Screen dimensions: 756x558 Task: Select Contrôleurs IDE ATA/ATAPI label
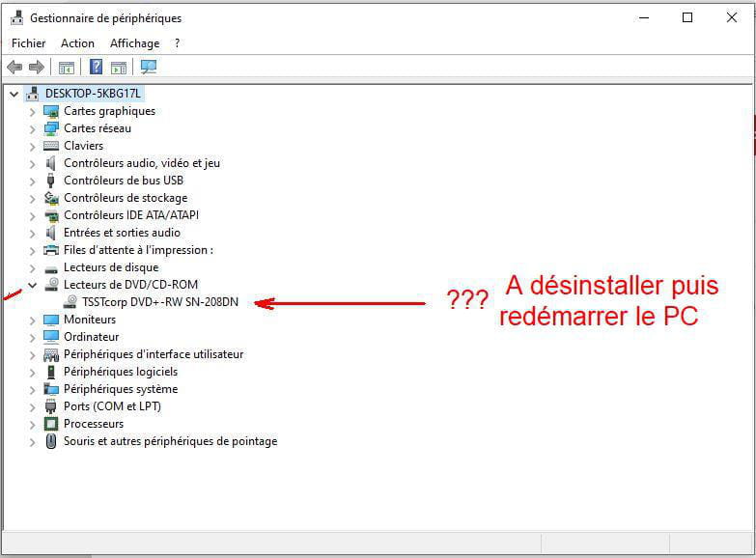click(131, 215)
